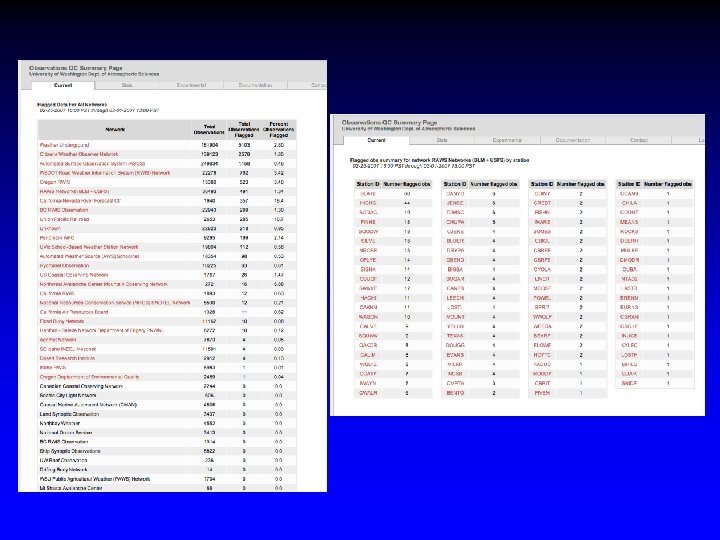Open the Oregon RWIS network link
The image size is (720, 540).
coord(55,182)
